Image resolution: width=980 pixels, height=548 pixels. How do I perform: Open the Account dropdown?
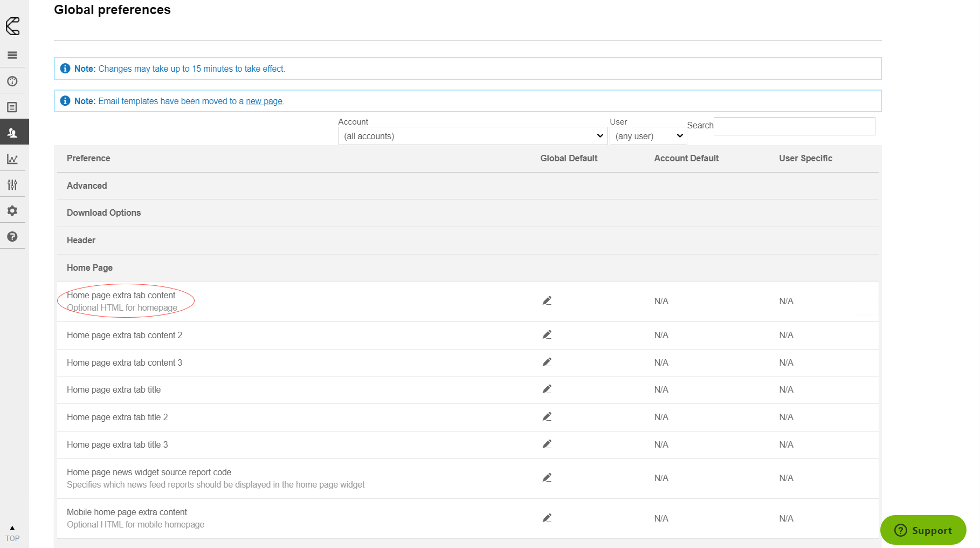(472, 136)
